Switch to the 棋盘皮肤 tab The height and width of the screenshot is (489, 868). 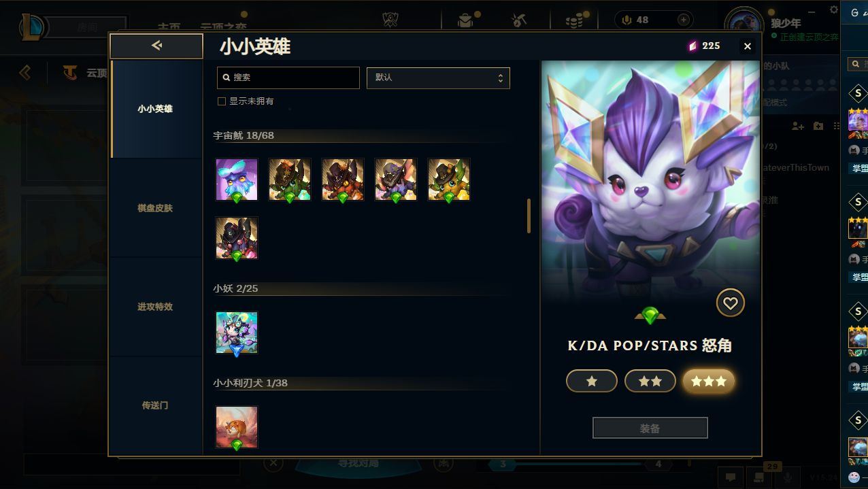point(155,208)
